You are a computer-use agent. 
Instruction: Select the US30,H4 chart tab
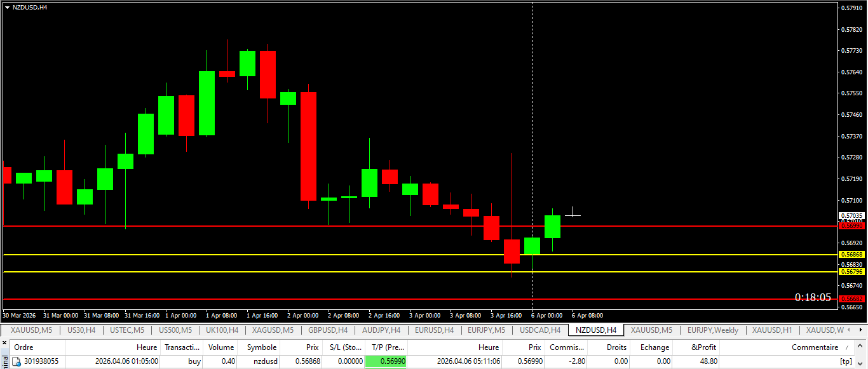(81, 330)
